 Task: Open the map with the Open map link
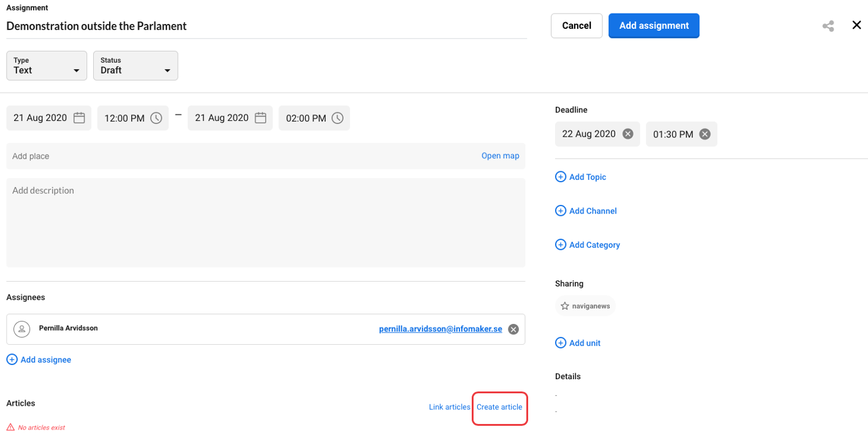(x=500, y=155)
